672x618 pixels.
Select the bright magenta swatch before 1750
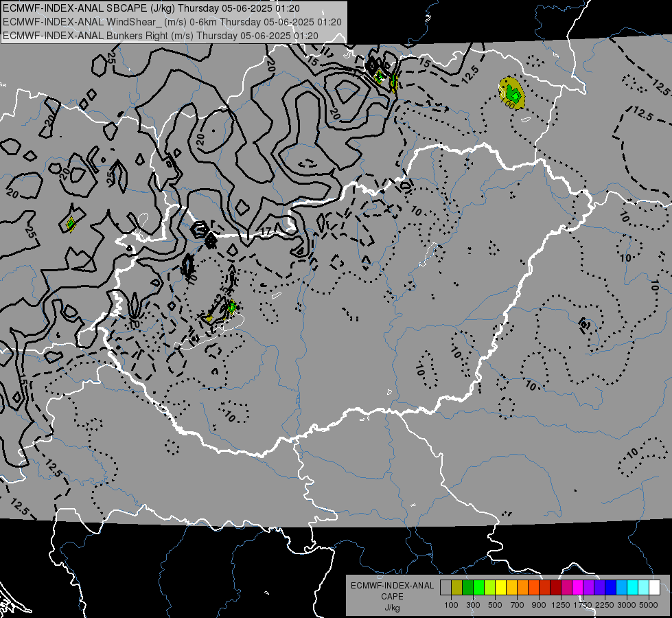(x=578, y=587)
